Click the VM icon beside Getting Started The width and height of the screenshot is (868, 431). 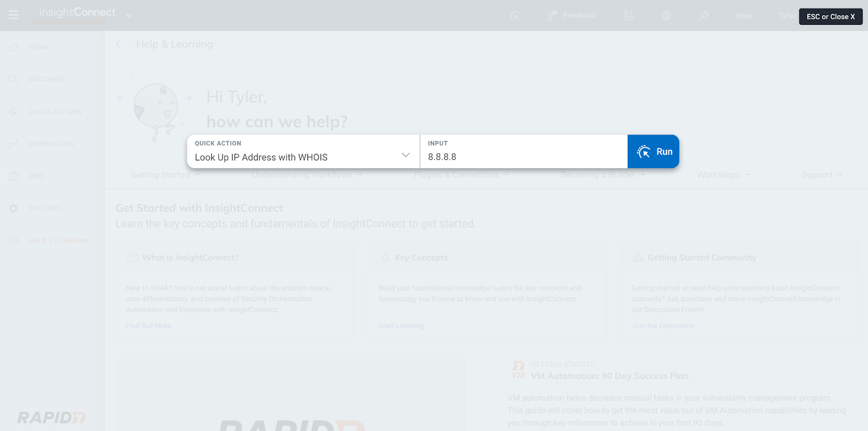point(518,370)
